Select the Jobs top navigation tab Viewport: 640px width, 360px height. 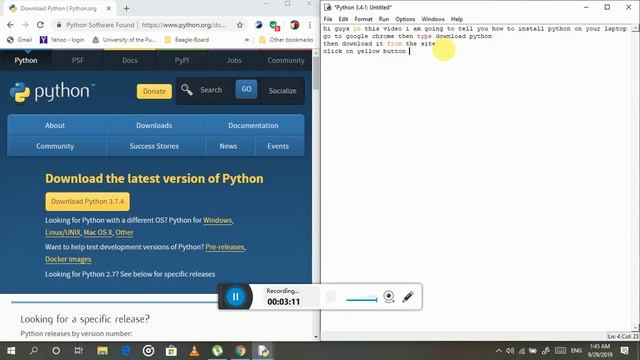[233, 60]
